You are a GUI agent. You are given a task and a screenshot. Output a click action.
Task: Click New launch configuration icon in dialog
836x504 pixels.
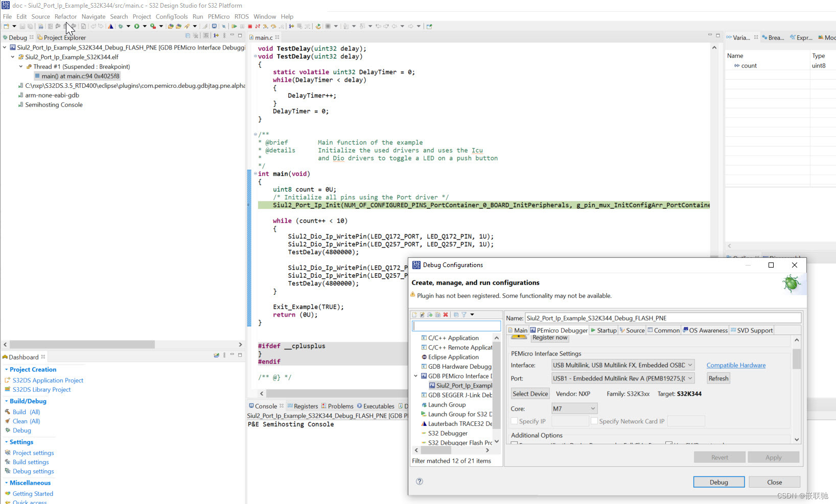click(414, 315)
